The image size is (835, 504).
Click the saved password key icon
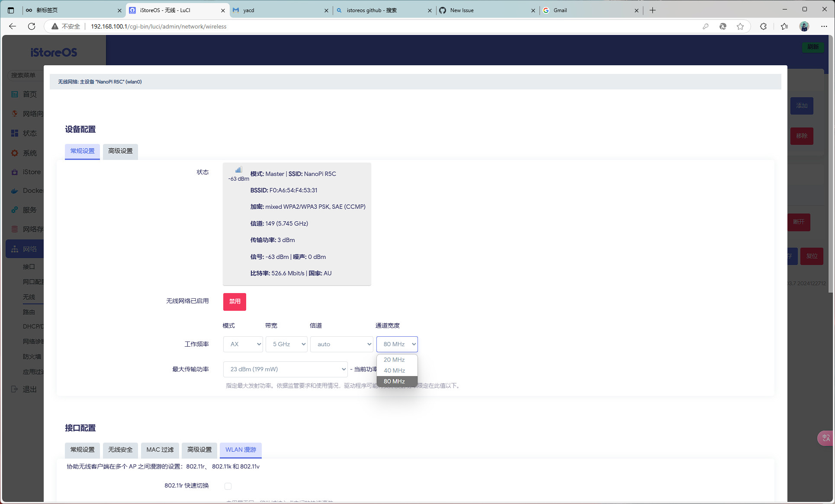click(x=706, y=26)
